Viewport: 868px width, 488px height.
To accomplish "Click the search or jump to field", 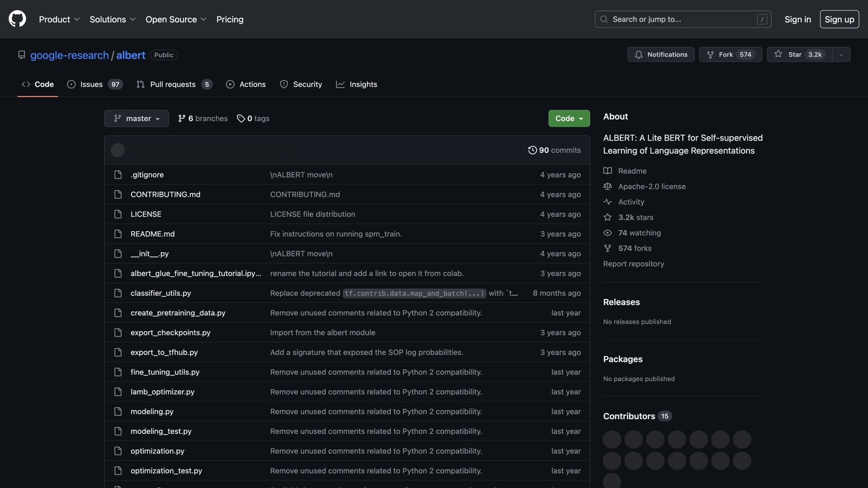I will coord(683,19).
